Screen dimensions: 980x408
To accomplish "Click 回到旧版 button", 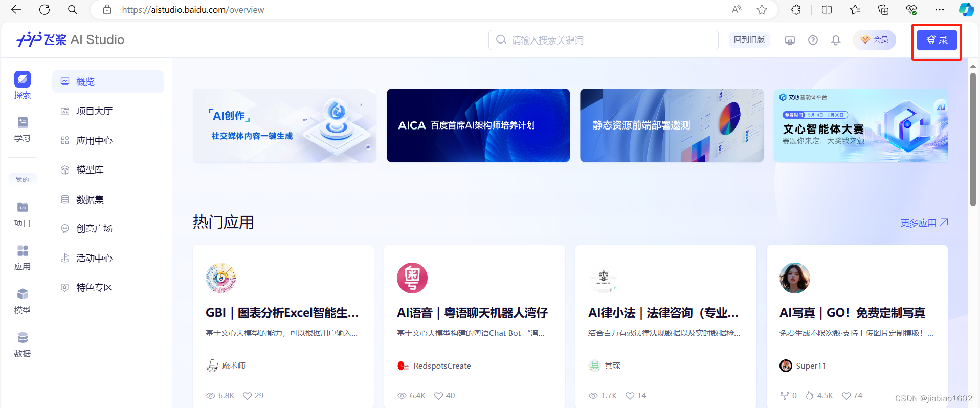I will pyautogui.click(x=749, y=40).
